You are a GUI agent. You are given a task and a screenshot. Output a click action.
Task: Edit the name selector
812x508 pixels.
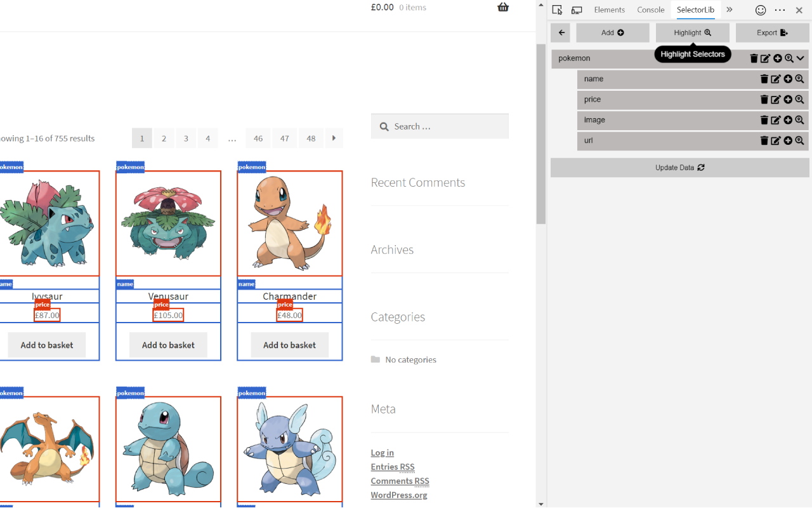776,79
